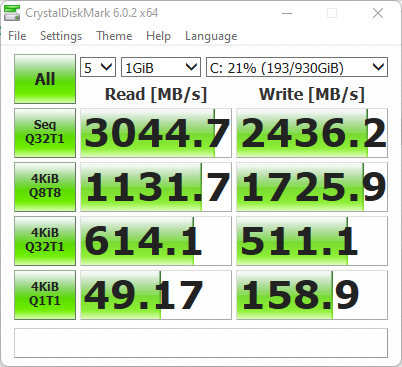Open the Help menu
402x367 pixels.
click(x=158, y=36)
